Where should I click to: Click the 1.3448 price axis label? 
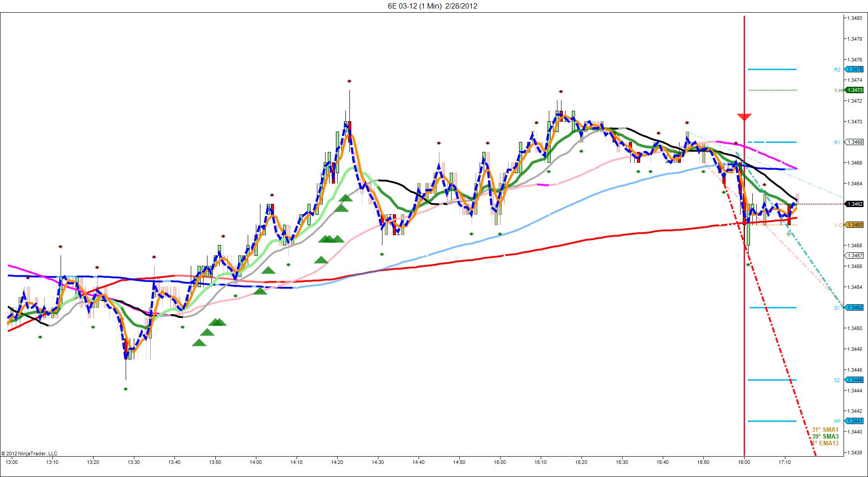click(854, 349)
